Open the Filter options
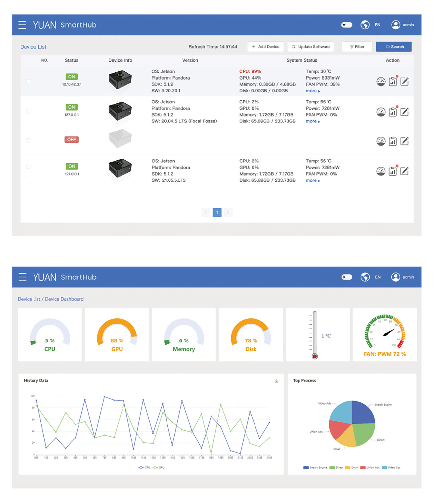435x504 pixels. 357,47
